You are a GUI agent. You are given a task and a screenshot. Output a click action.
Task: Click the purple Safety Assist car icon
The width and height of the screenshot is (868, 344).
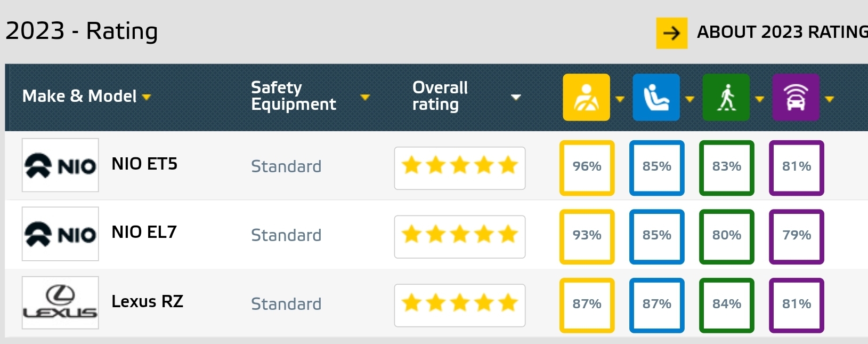[x=796, y=97]
